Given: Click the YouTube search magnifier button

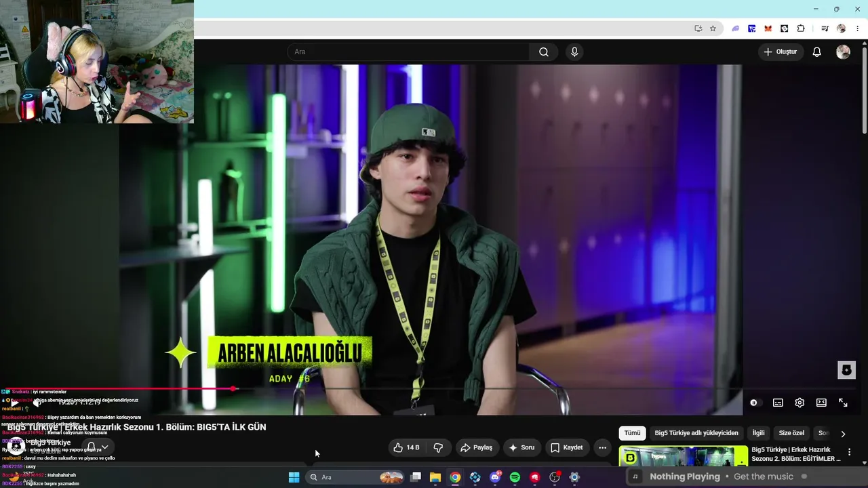Looking at the screenshot, I should coord(544,52).
